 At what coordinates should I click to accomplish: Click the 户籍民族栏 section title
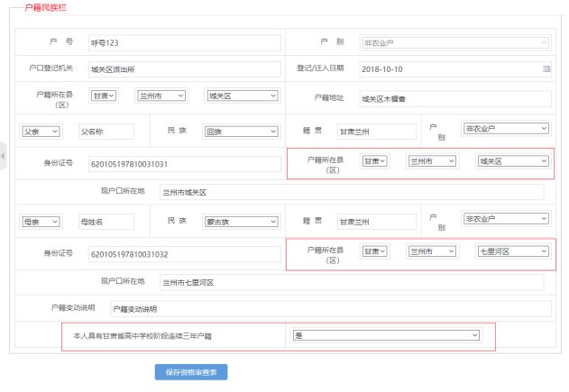(46, 7)
